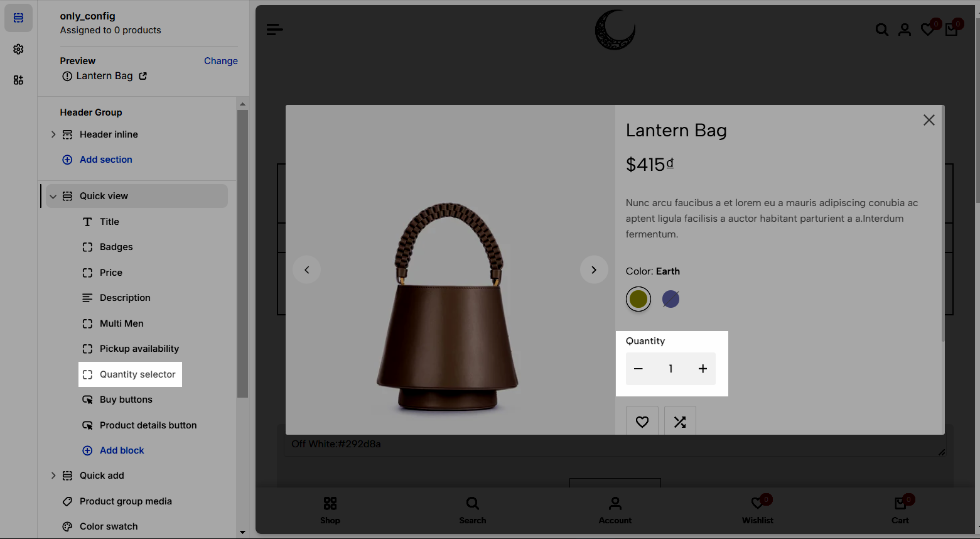Click the Off White:#292d8a text field
This screenshot has height=539, width=980.
[x=615, y=445]
